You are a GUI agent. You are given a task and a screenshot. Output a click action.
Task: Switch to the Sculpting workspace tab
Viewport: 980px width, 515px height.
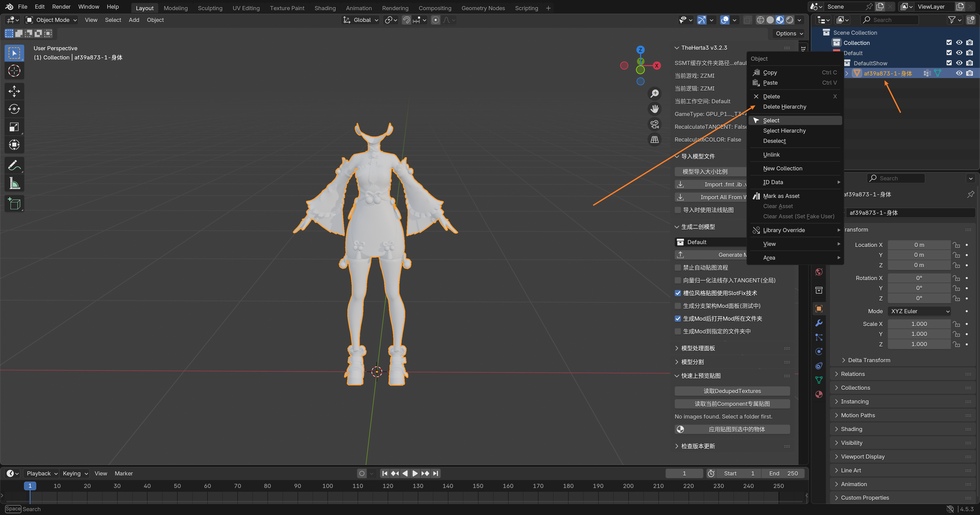[210, 8]
